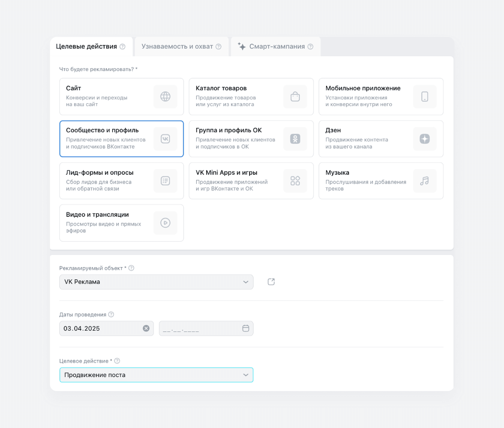This screenshot has height=428, width=504.
Task: Switch to Целевые действия tab
Action: click(x=91, y=47)
